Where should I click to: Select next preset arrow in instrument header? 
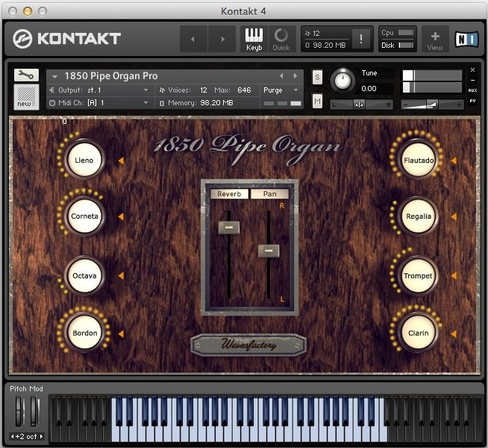(295, 75)
